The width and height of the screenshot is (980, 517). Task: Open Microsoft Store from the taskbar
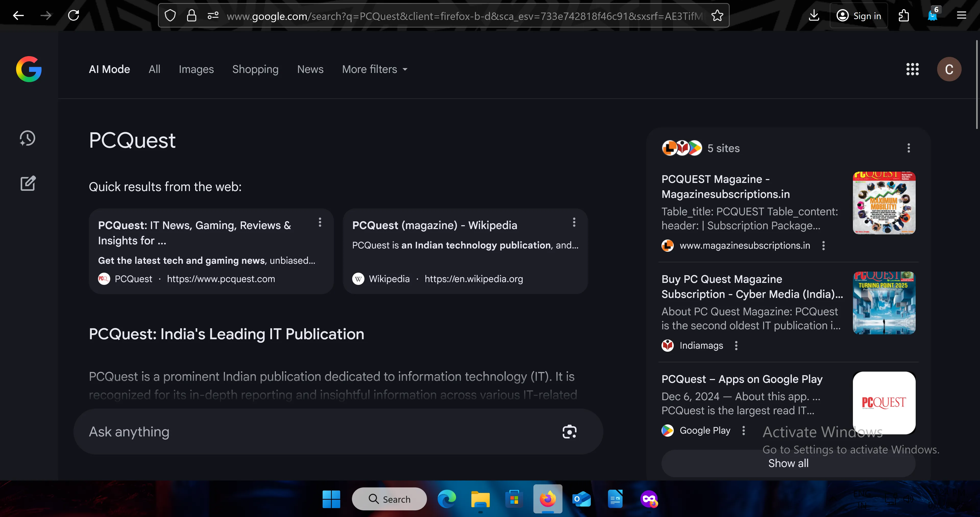pyautogui.click(x=514, y=499)
